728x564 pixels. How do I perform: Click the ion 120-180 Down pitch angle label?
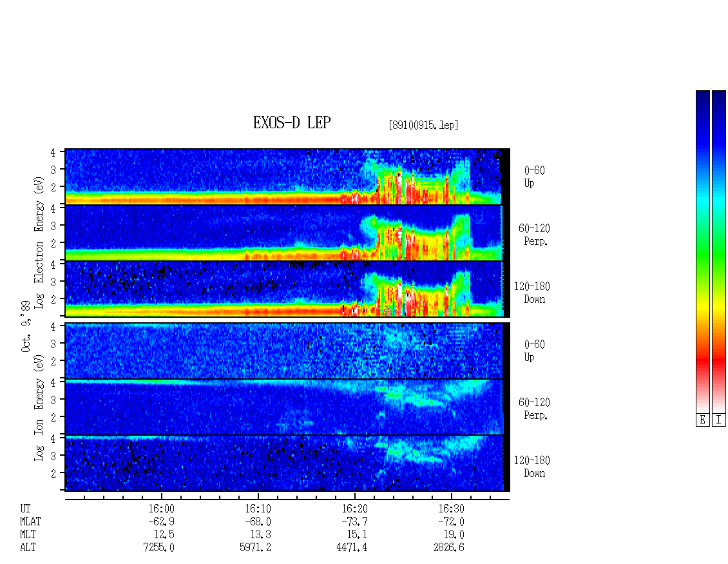coord(532,467)
